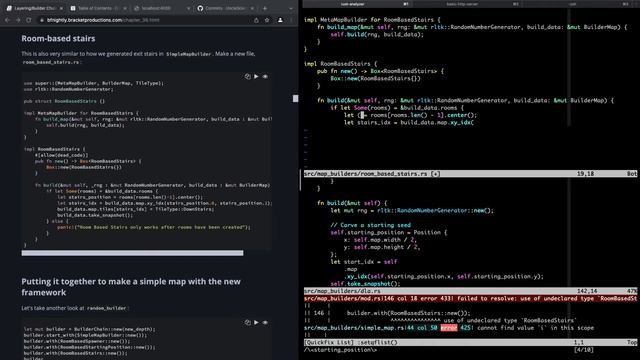Place cursor on 'let stairs_idx' line in Vim
Screen dimensions: 640x360
click(x=409, y=122)
